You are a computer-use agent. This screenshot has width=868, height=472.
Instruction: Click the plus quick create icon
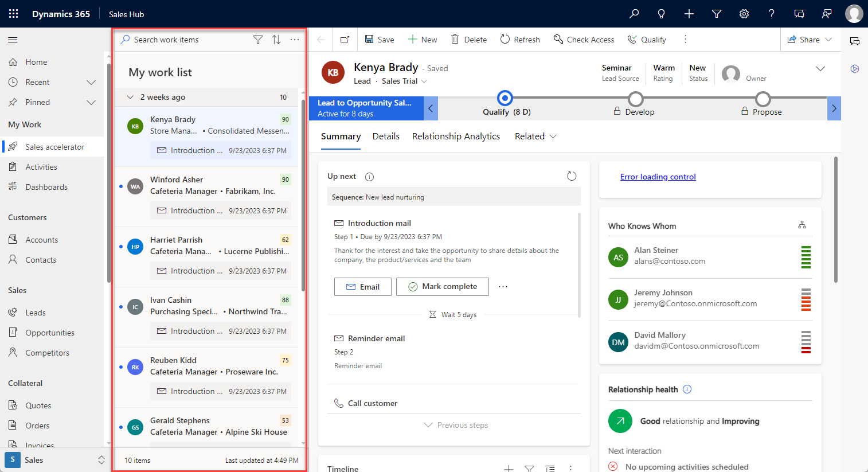[689, 14]
